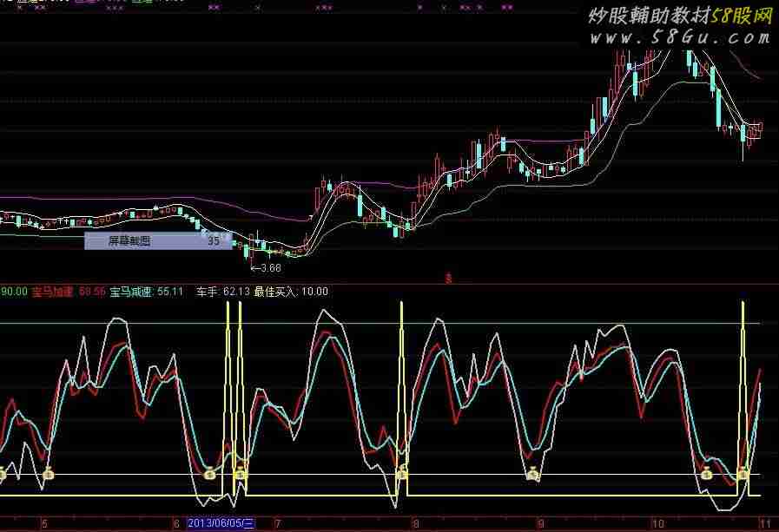
Task: Jump to month 9 on the time axis
Action: point(540,524)
